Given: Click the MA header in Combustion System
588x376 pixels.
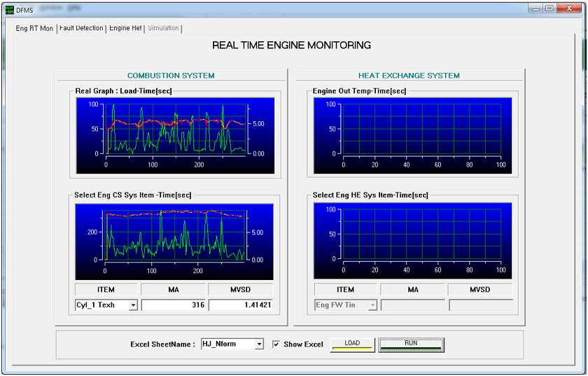Looking at the screenshot, I should pos(174,290).
